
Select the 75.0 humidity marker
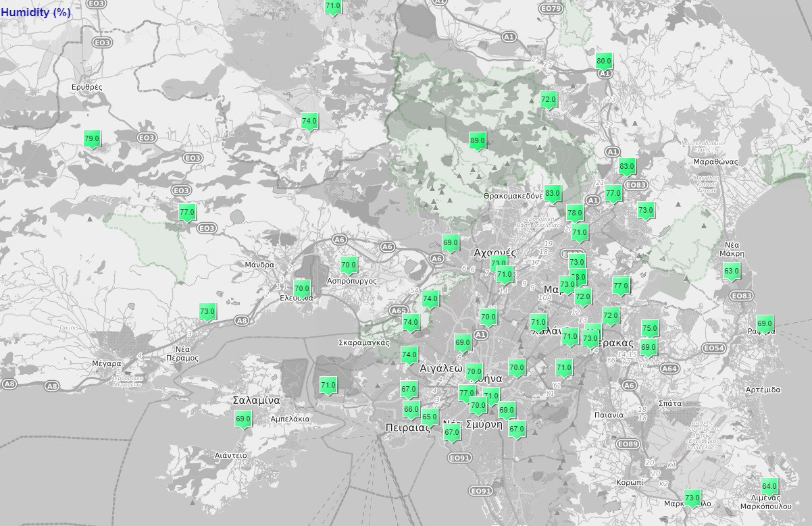(x=649, y=329)
